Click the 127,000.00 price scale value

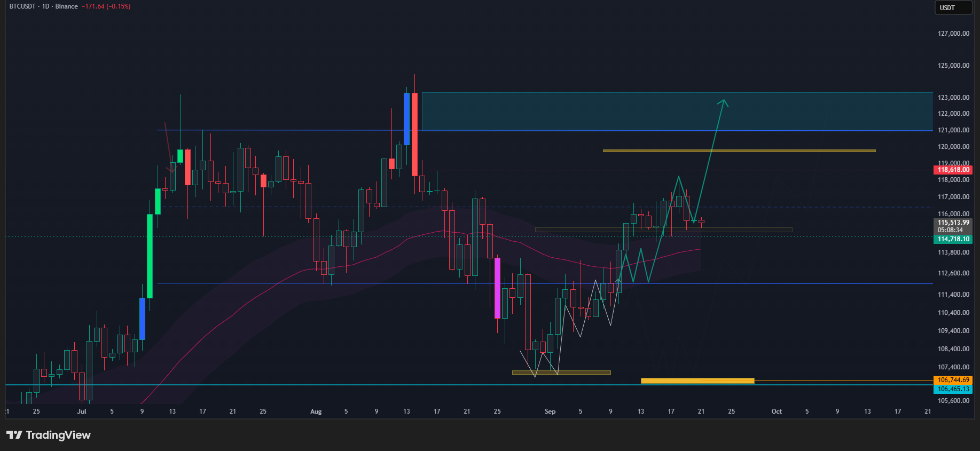953,34
